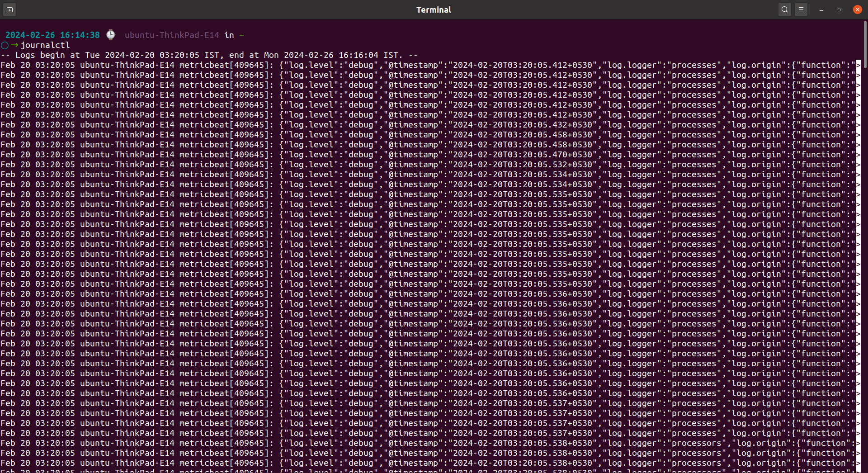The height and width of the screenshot is (473, 868).
Task: Click the timestamp '2024-02-20T03:20:05.470+0530'
Action: (523, 154)
